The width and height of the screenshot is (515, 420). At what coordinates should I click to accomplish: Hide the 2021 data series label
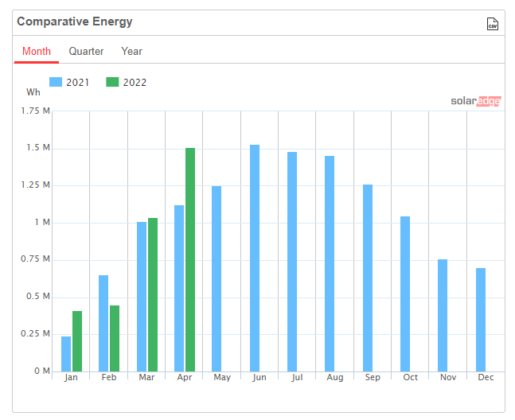[77, 83]
